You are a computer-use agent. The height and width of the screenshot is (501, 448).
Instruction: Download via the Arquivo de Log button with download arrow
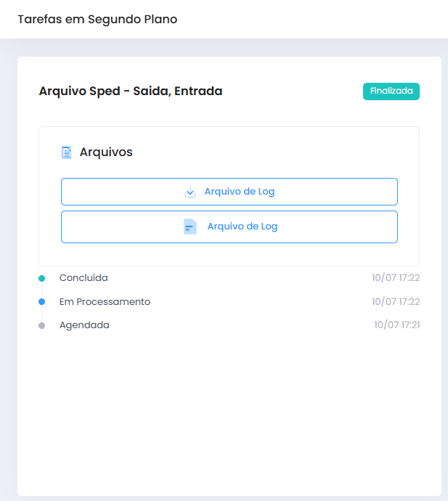tap(229, 192)
